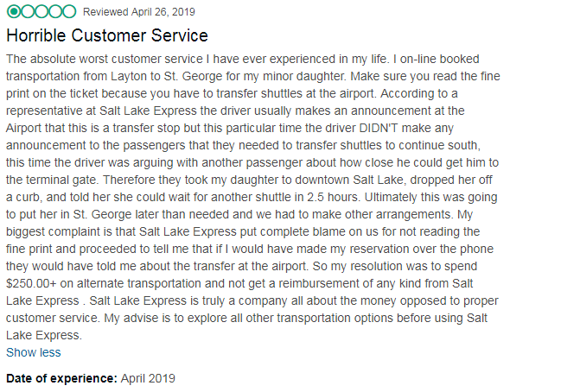Click the fourth rating bubble
The width and height of the screenshot is (561, 392).
(x=55, y=12)
